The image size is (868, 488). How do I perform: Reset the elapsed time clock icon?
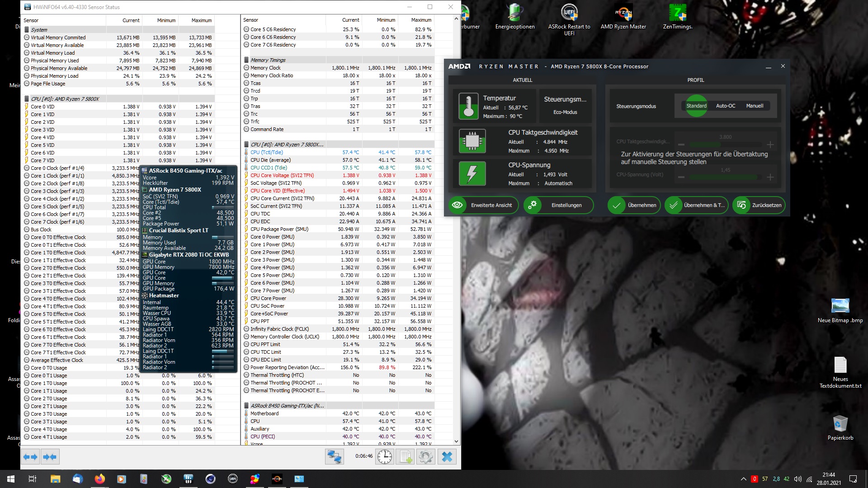385,457
